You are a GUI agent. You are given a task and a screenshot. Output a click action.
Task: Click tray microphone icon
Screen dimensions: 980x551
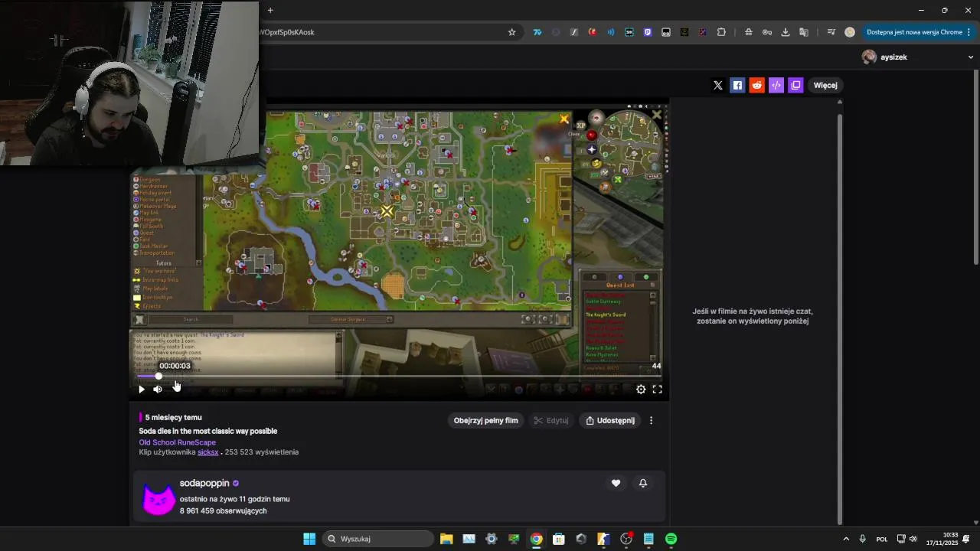tap(863, 539)
